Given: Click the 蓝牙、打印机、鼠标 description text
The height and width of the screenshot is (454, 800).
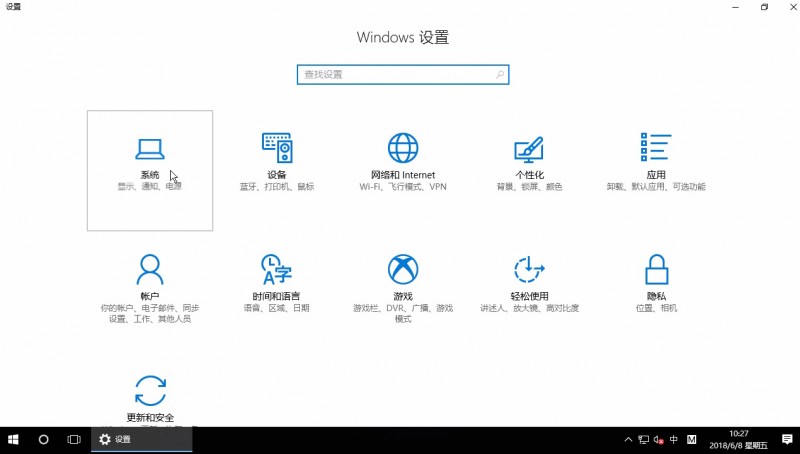Looking at the screenshot, I should (x=277, y=187).
